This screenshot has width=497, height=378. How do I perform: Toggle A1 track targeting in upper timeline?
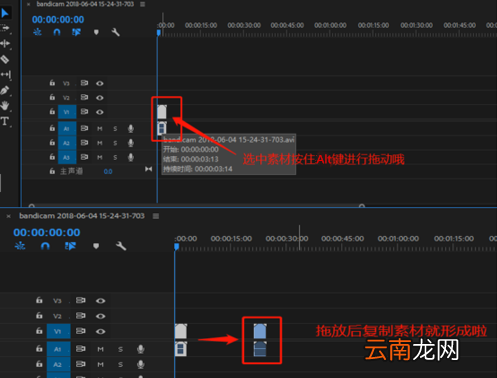point(67,129)
